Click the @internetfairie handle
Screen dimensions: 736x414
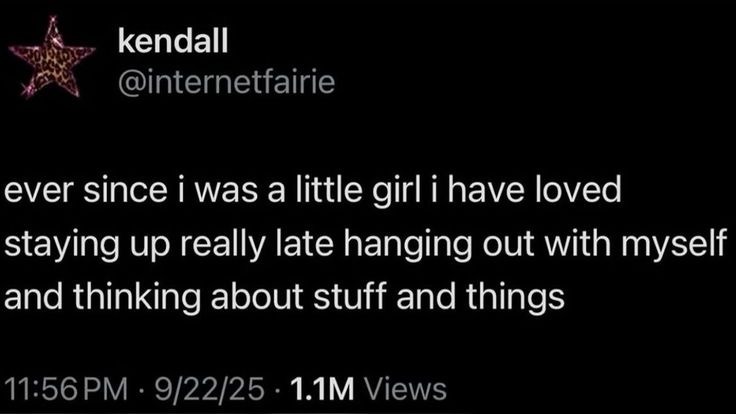pyautogui.click(x=227, y=79)
